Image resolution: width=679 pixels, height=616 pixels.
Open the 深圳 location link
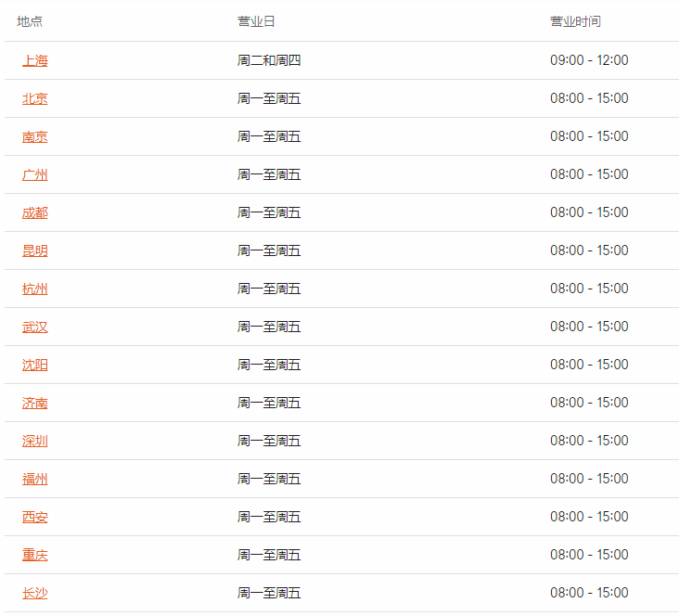click(34, 441)
